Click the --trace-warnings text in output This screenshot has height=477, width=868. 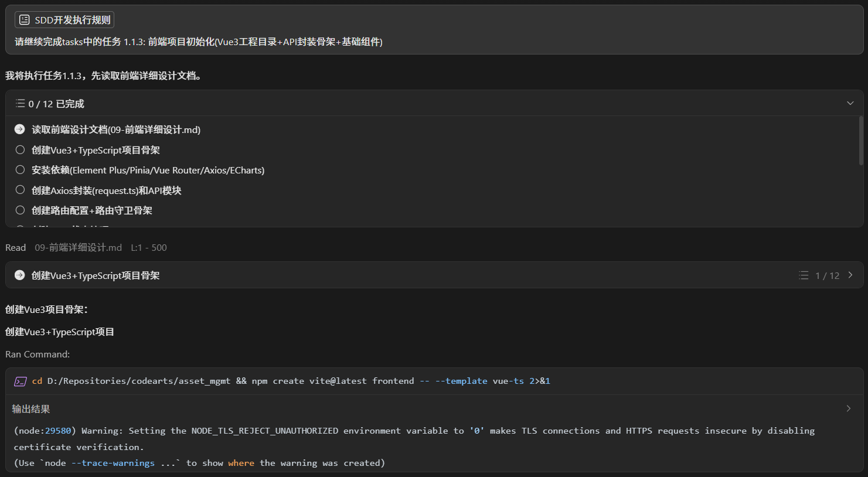click(x=113, y=463)
